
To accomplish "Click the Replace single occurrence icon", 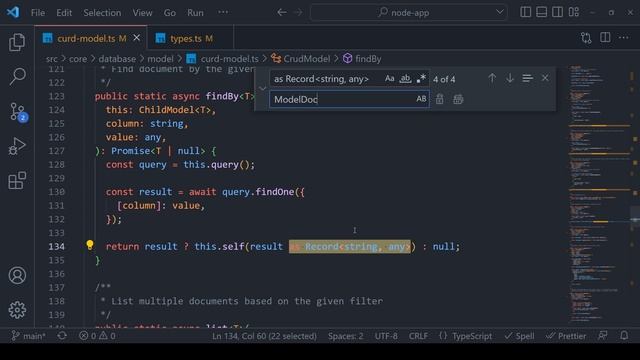I will point(440,99).
